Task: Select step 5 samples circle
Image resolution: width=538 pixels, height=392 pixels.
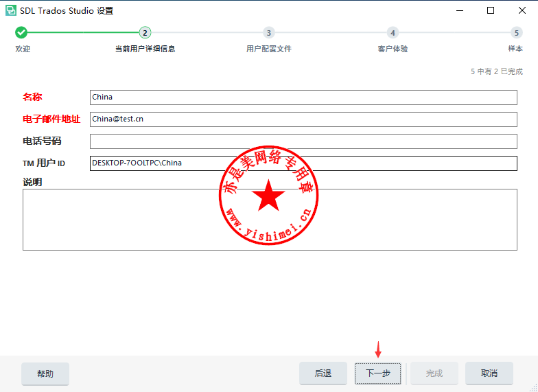Action: (x=516, y=33)
